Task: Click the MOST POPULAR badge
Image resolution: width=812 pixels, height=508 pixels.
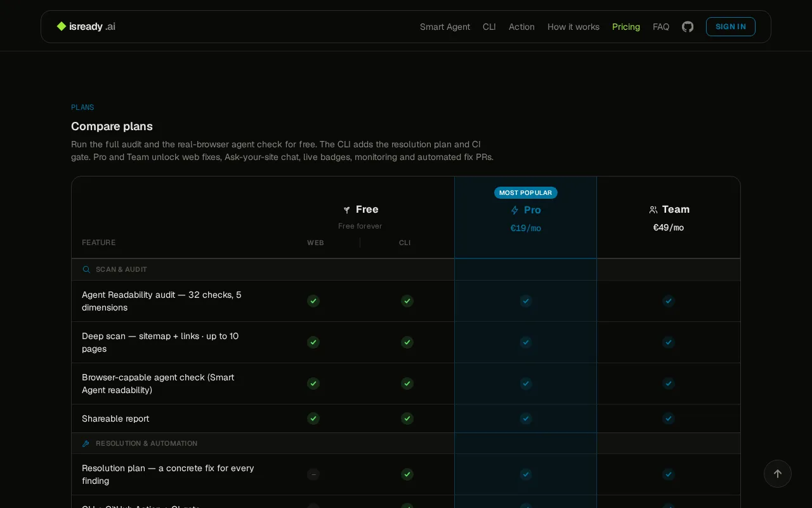Action: point(526,192)
